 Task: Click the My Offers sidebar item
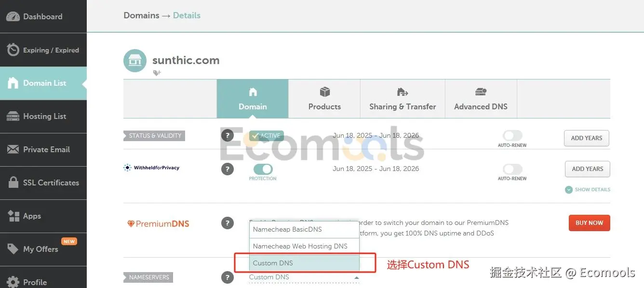tap(43, 249)
